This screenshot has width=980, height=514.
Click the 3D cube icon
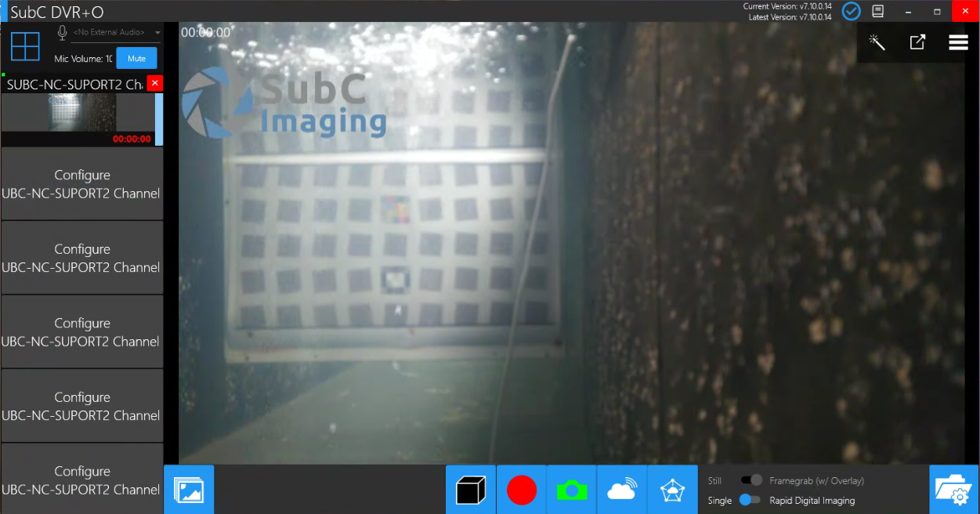(x=471, y=490)
